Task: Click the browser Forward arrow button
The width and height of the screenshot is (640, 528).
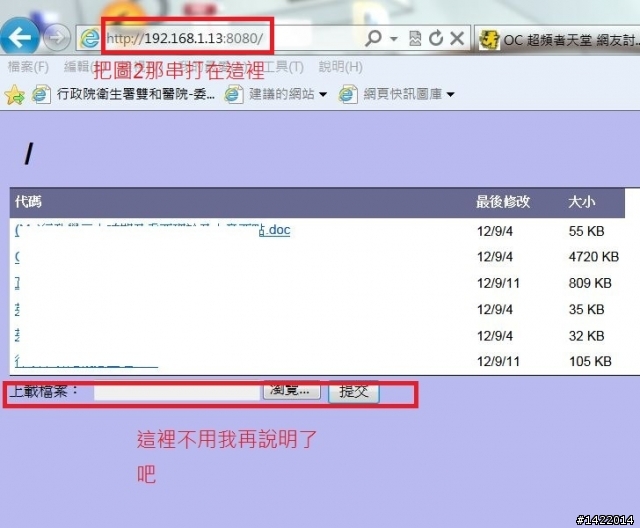Action: click(x=57, y=38)
